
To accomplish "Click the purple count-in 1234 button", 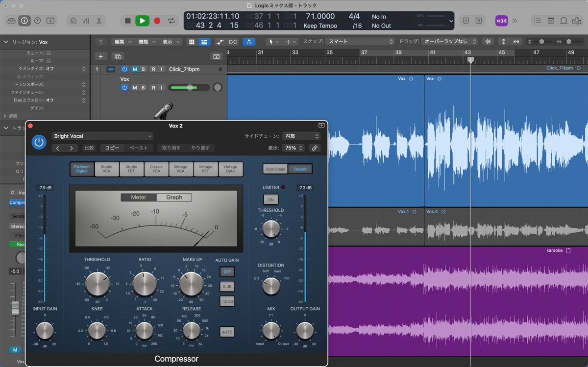I will (501, 21).
